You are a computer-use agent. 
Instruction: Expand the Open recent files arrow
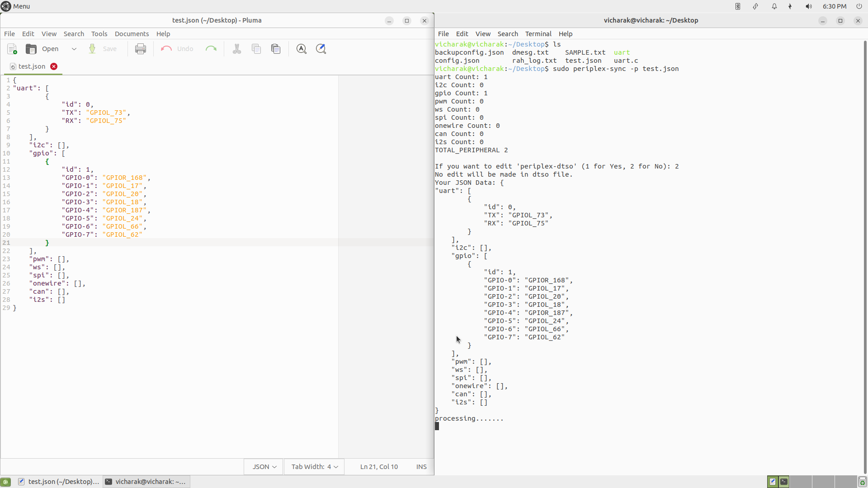pos(74,49)
